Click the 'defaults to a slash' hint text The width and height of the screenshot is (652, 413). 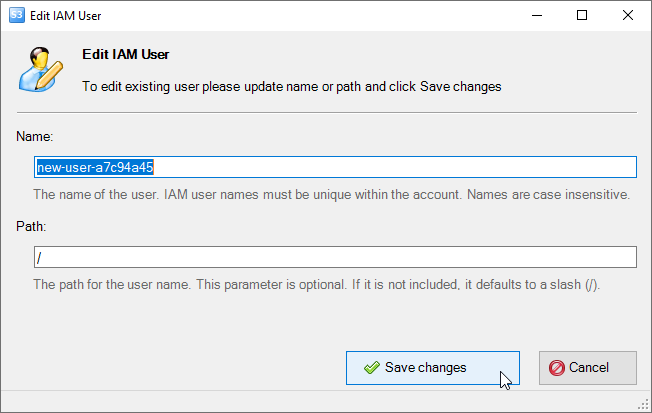(x=316, y=284)
